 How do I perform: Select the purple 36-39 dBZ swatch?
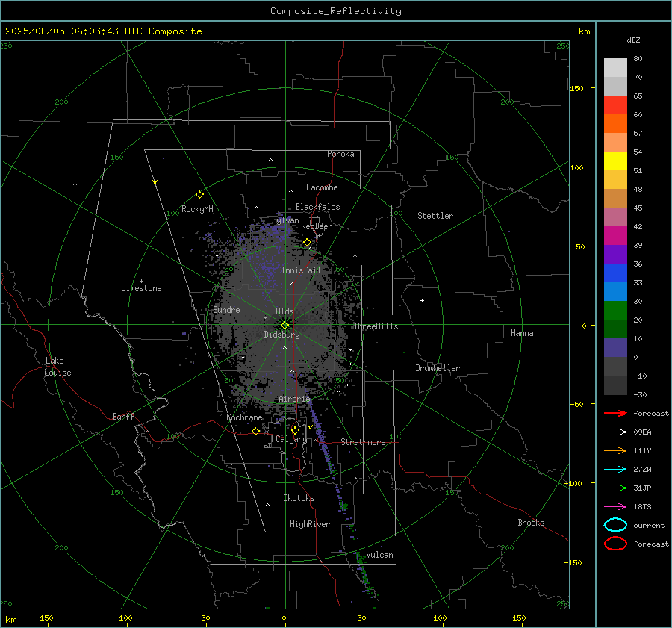click(615, 255)
